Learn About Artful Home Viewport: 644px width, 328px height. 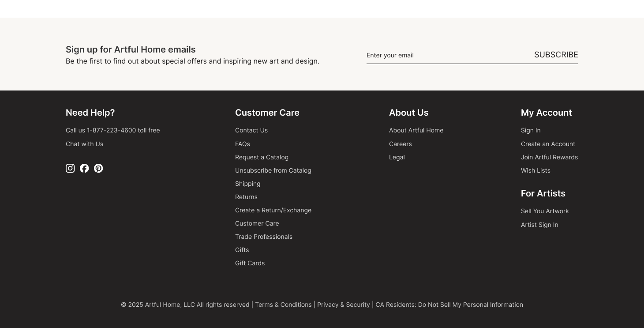416,130
